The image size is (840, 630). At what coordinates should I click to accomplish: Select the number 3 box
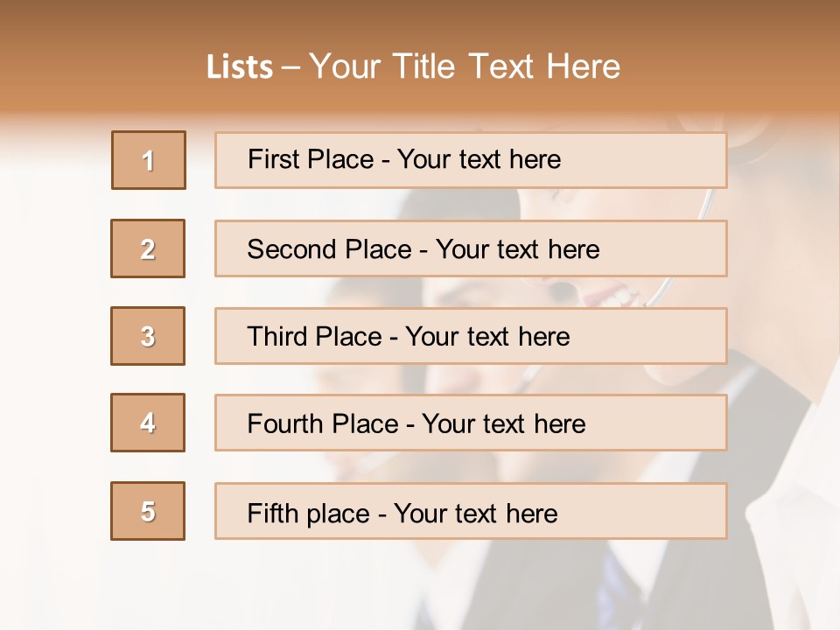(148, 336)
